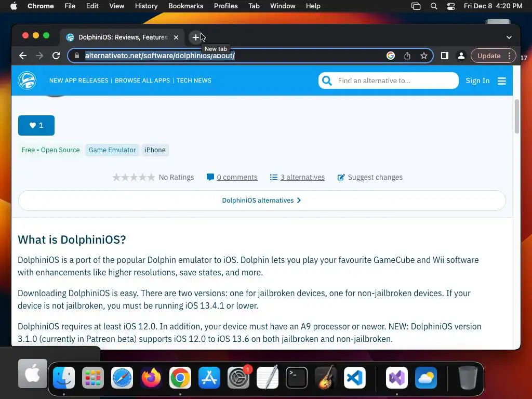Viewport: 532px width, 399px height.
Task: Open the cloud weather app in Dock
Action: pyautogui.click(x=426, y=378)
